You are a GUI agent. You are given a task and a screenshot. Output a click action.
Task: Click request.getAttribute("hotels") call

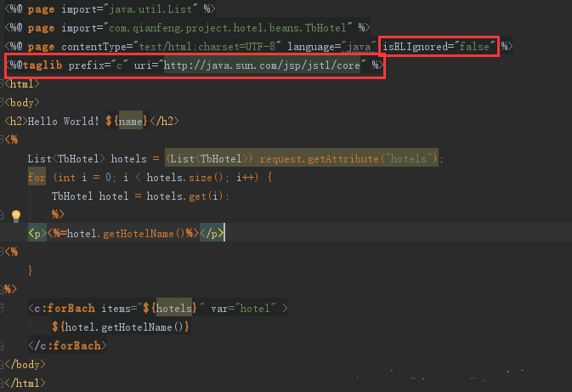pyautogui.click(x=348, y=159)
